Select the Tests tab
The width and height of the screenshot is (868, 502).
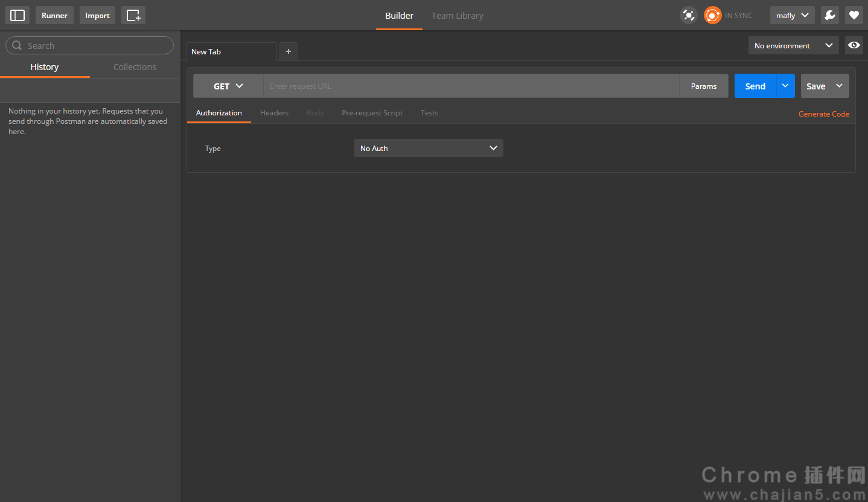[x=429, y=113]
